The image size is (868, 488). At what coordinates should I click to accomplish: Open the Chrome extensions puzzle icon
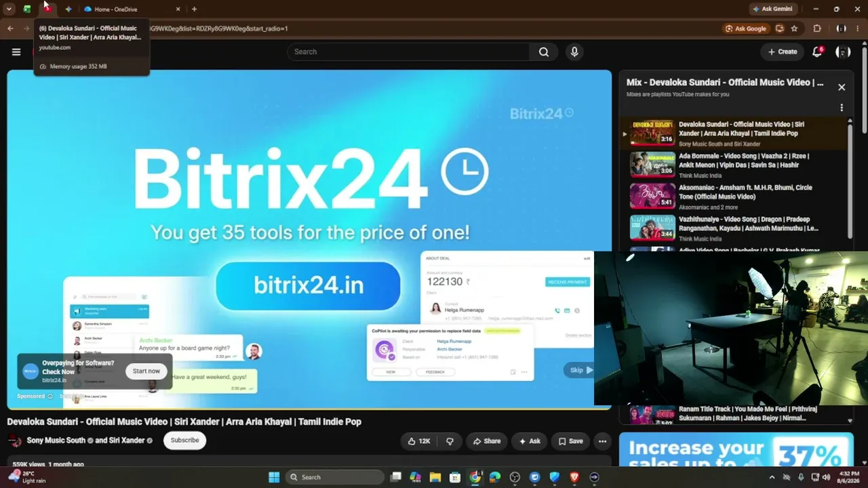coord(817,28)
